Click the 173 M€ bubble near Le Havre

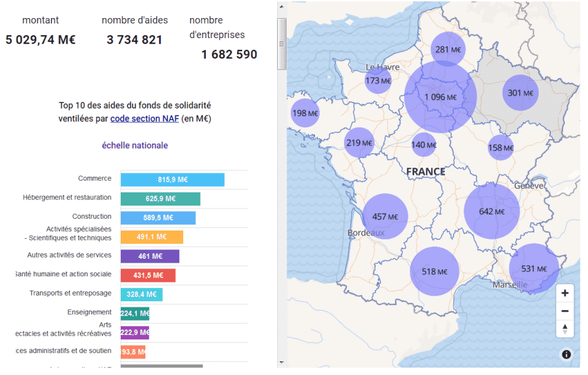378,81
